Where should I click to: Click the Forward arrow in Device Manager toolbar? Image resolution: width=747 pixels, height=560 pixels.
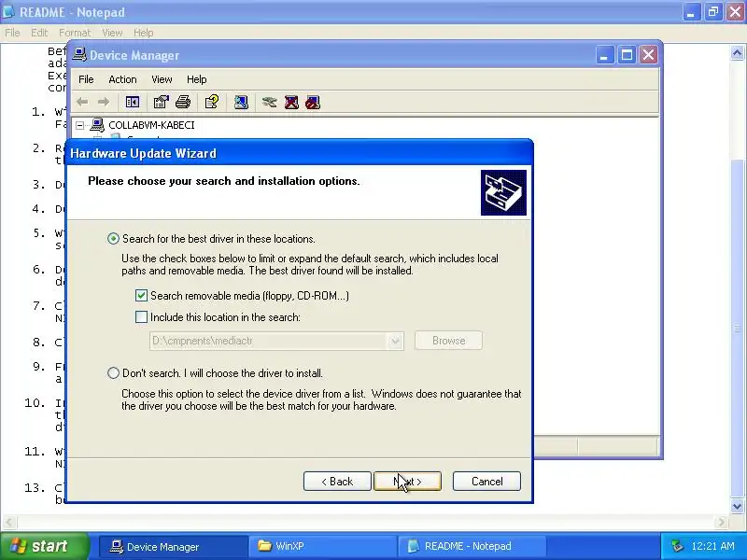tap(104, 102)
